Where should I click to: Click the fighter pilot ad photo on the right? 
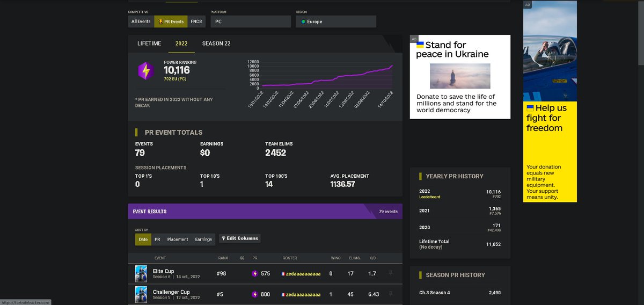(550, 51)
